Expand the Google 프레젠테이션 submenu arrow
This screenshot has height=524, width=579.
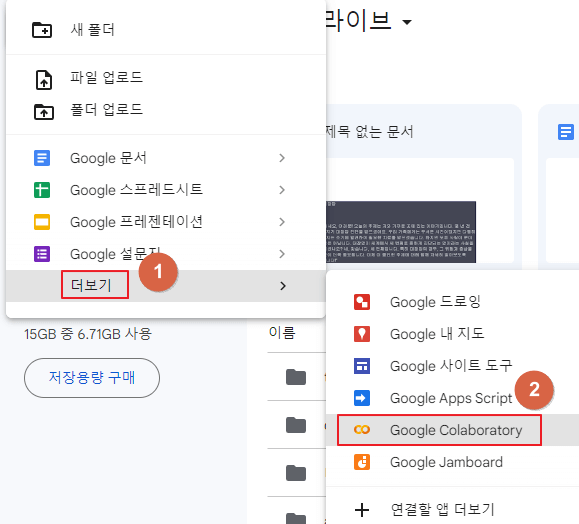coord(282,222)
